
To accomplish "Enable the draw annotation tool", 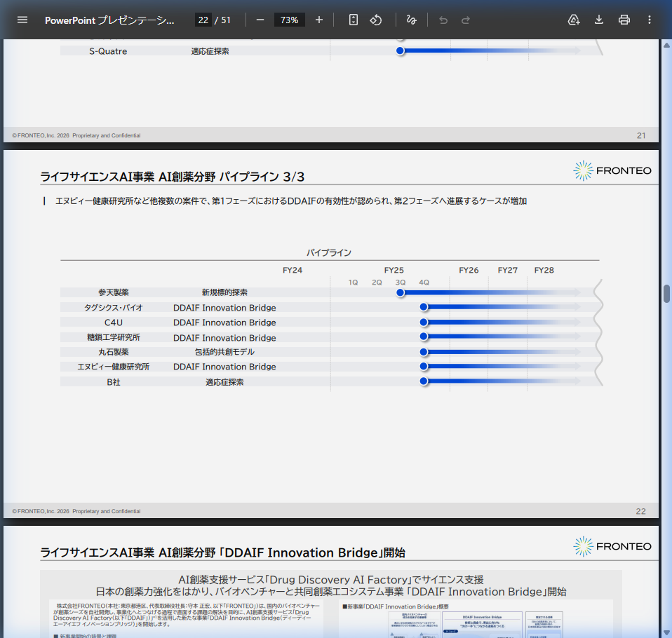I will [412, 20].
